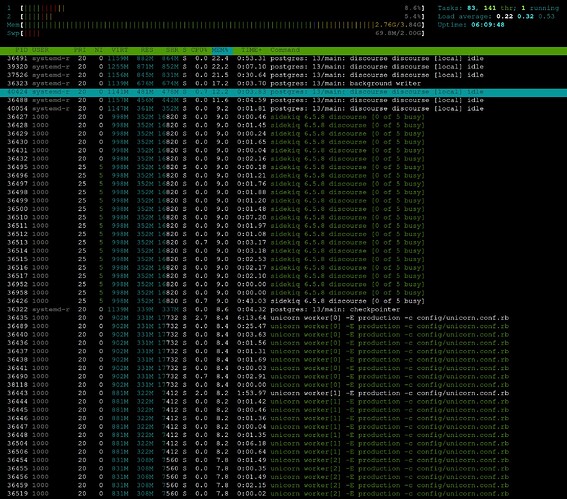Select sidekiq thread row 36430
Image resolution: width=567 pixels, height=499 pixels.
[284, 142]
